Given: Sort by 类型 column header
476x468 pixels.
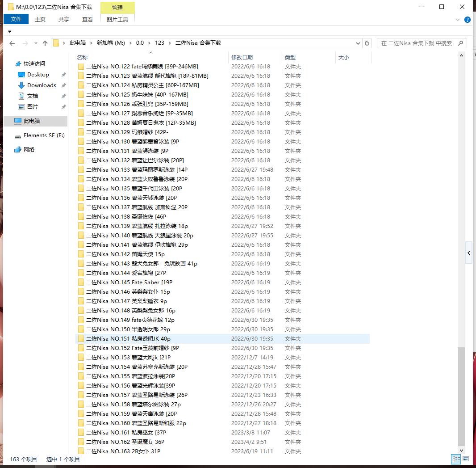Looking at the screenshot, I should (309, 57).
